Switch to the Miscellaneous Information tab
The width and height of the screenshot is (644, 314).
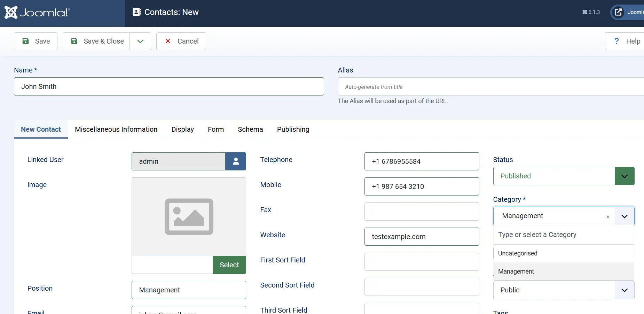pos(116,129)
